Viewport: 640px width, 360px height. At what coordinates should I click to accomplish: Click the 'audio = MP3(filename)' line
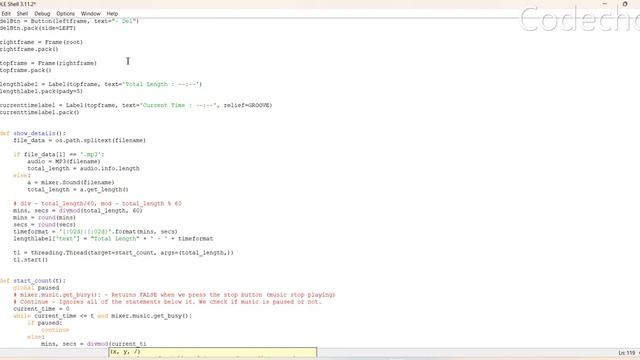tap(64, 161)
